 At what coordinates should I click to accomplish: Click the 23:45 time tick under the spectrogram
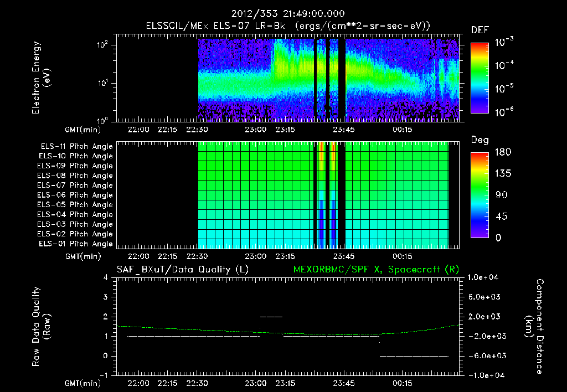point(343,130)
